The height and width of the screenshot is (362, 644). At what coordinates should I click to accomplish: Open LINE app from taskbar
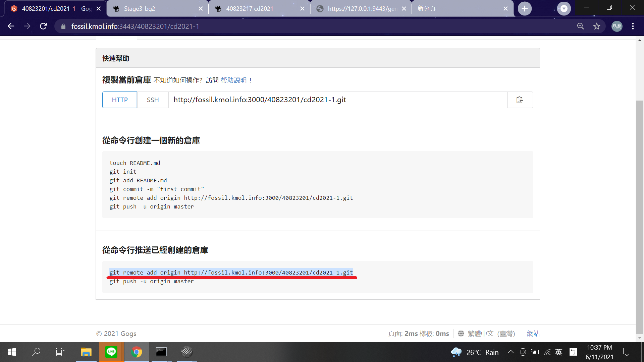tap(111, 352)
